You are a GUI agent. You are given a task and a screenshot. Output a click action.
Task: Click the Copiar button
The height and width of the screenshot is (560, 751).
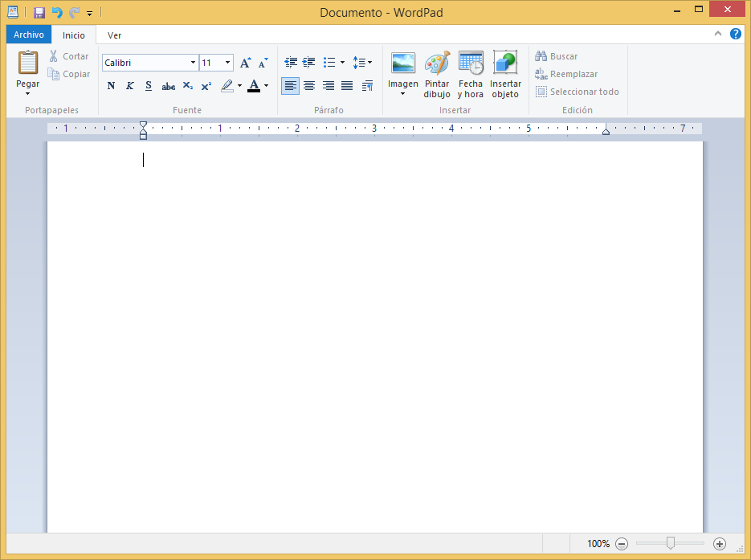[69, 74]
